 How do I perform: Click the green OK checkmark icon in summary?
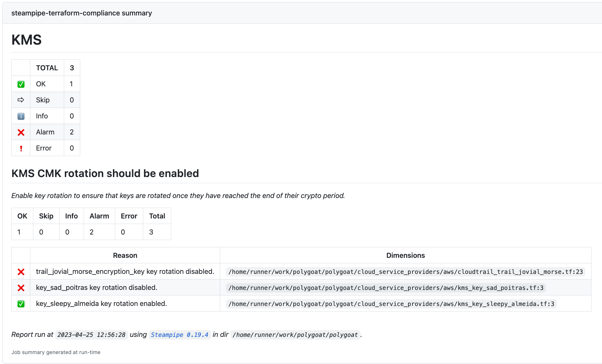click(x=21, y=84)
